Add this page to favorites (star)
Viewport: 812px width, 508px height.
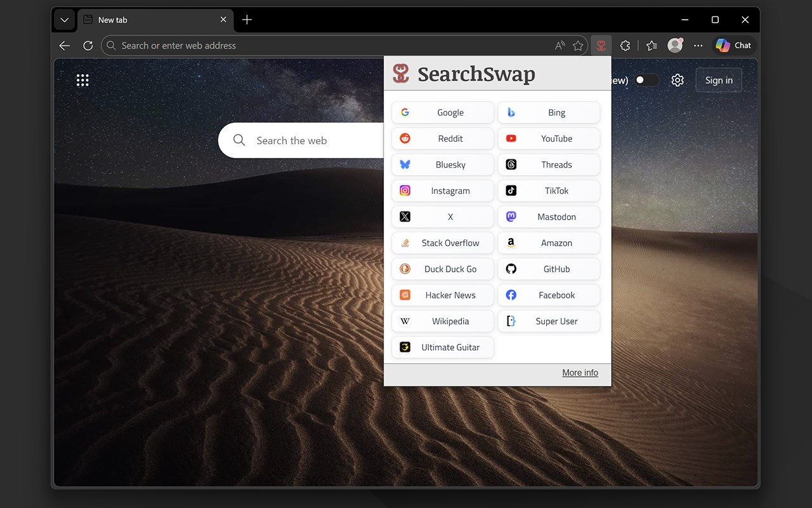pos(578,46)
